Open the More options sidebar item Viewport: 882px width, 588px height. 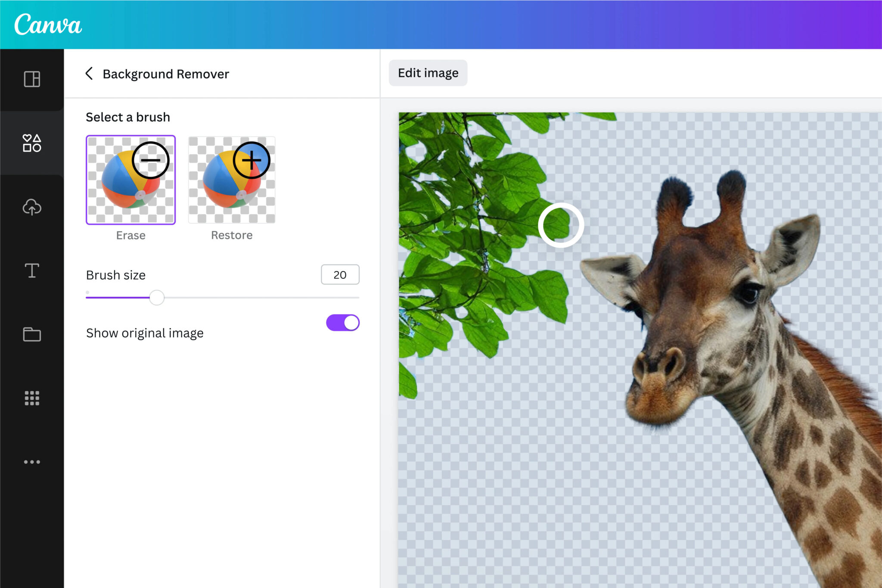pos(31,462)
